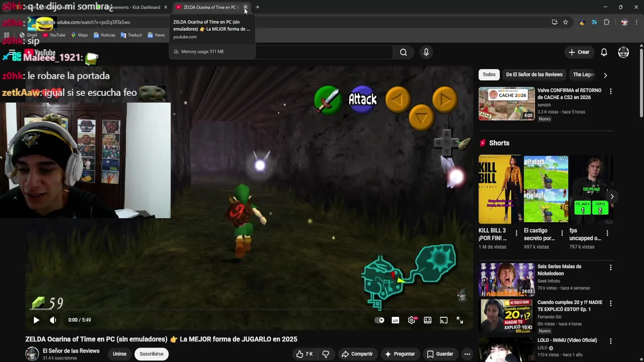Cast the video to a TV
This screenshot has height=362, width=644.
pyautogui.click(x=443, y=320)
